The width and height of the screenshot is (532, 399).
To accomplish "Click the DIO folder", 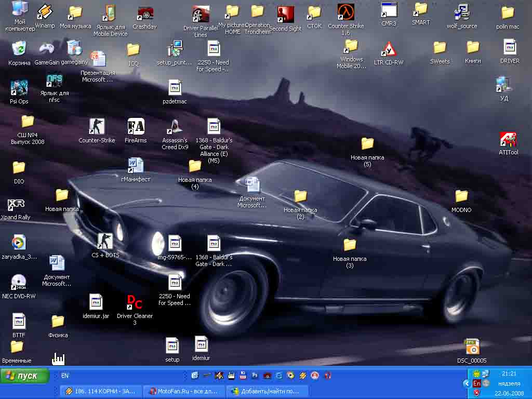I will coord(19,168).
